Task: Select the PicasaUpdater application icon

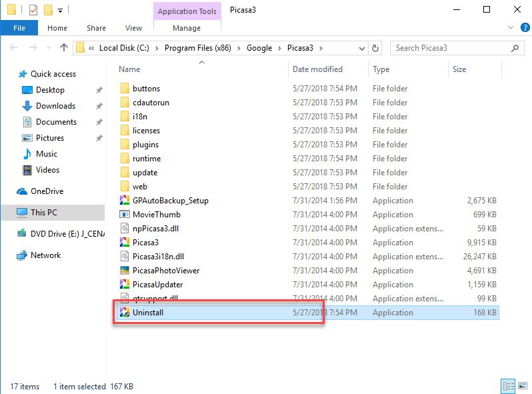Action: 125,285
